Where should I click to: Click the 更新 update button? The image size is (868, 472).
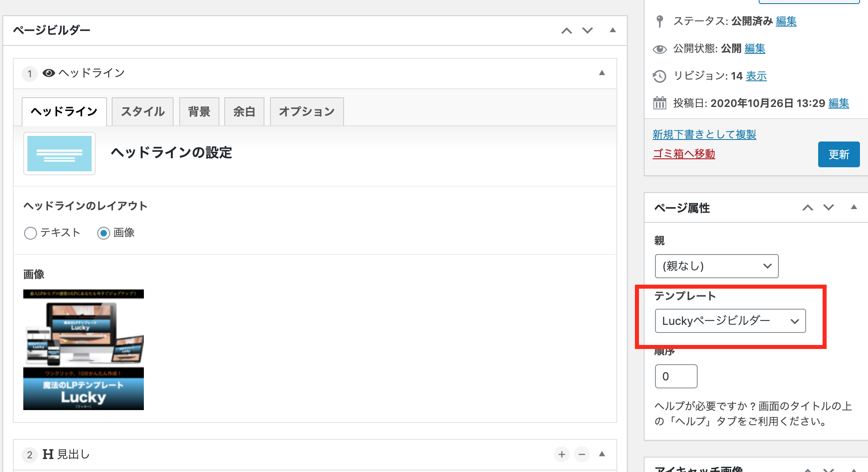coord(839,154)
